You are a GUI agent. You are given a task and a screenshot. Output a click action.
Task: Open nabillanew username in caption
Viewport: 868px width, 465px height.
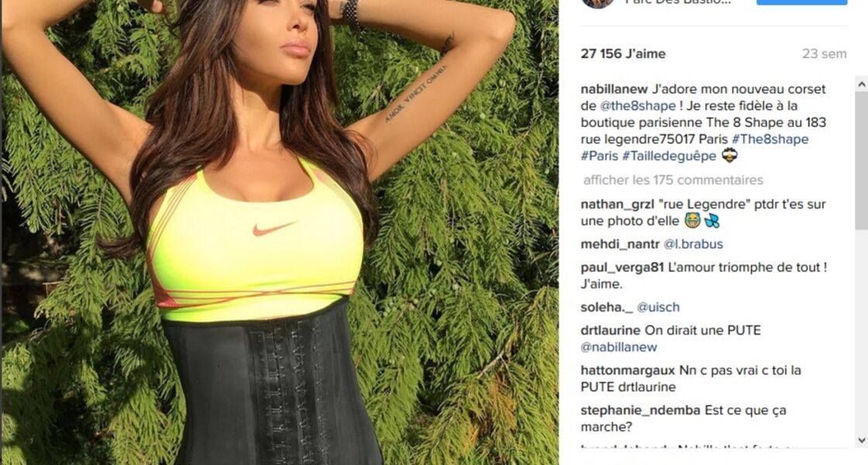click(x=614, y=89)
